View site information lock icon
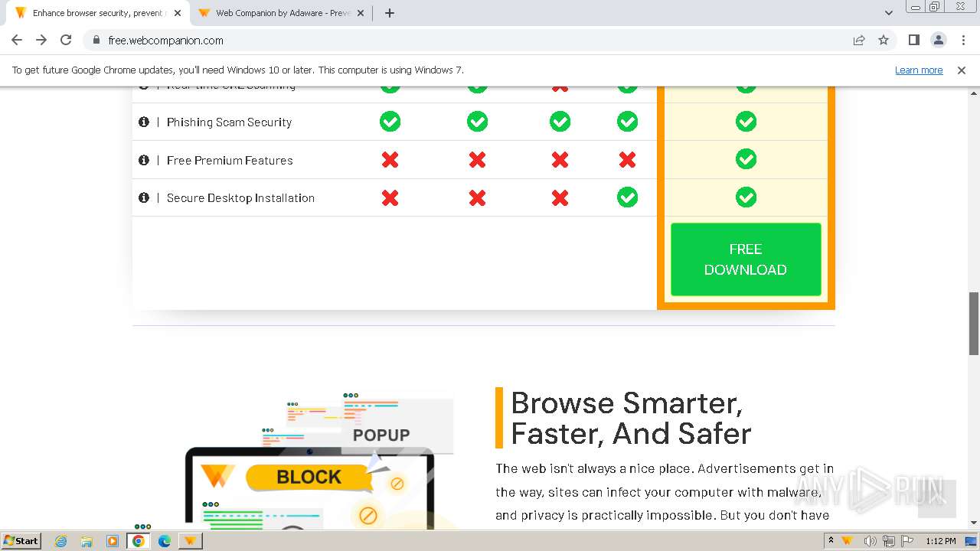The width and height of the screenshot is (980, 551). pyautogui.click(x=96, y=41)
